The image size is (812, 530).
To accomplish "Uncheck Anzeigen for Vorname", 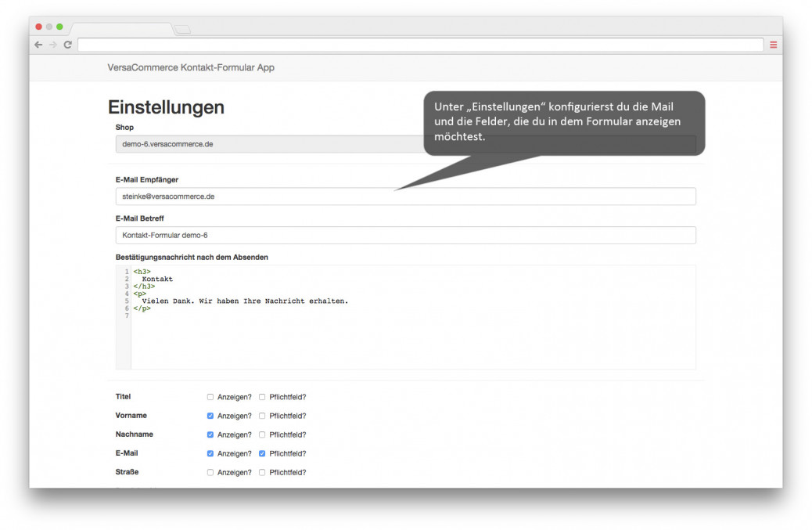I will pyautogui.click(x=210, y=416).
